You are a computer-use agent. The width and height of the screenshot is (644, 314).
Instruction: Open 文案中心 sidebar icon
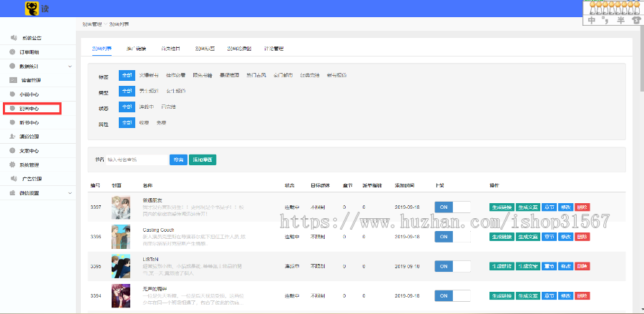click(x=12, y=151)
